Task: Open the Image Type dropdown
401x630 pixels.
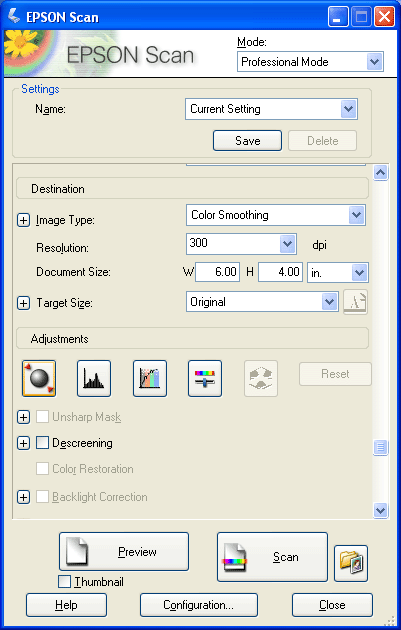Action: pyautogui.click(x=276, y=215)
